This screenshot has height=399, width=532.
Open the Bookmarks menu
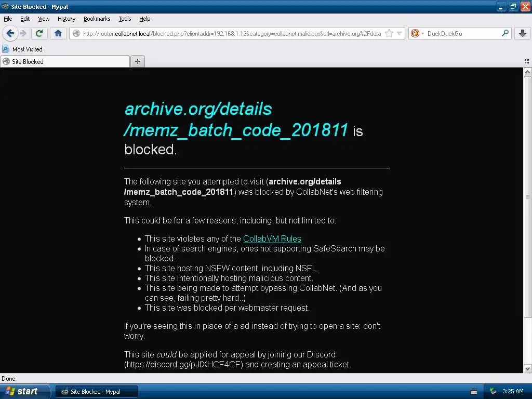point(97,19)
